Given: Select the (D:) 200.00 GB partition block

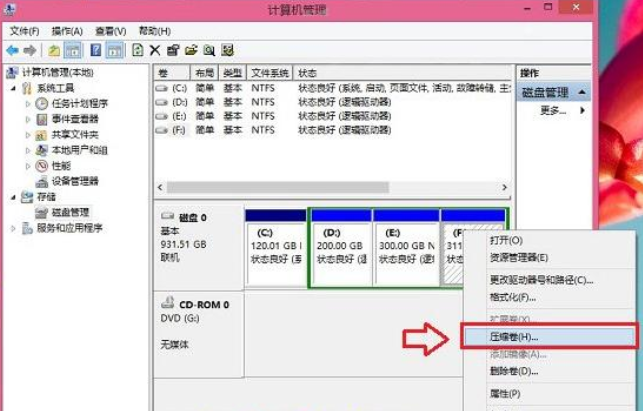Looking at the screenshot, I should pyautogui.click(x=341, y=248).
